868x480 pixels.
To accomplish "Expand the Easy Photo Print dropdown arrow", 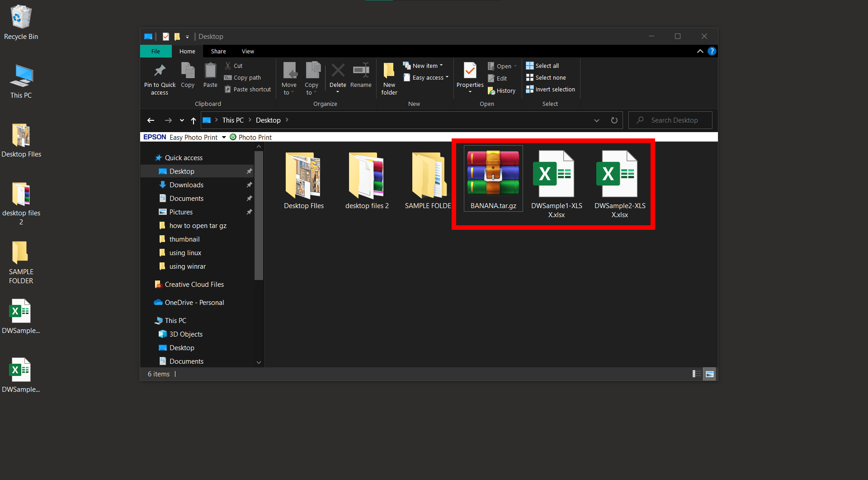I will point(224,137).
